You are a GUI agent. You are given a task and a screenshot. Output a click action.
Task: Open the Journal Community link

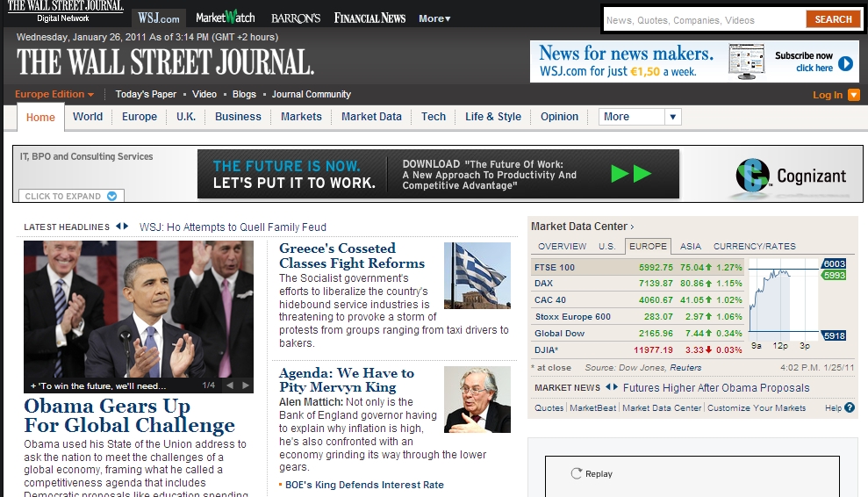coord(311,94)
